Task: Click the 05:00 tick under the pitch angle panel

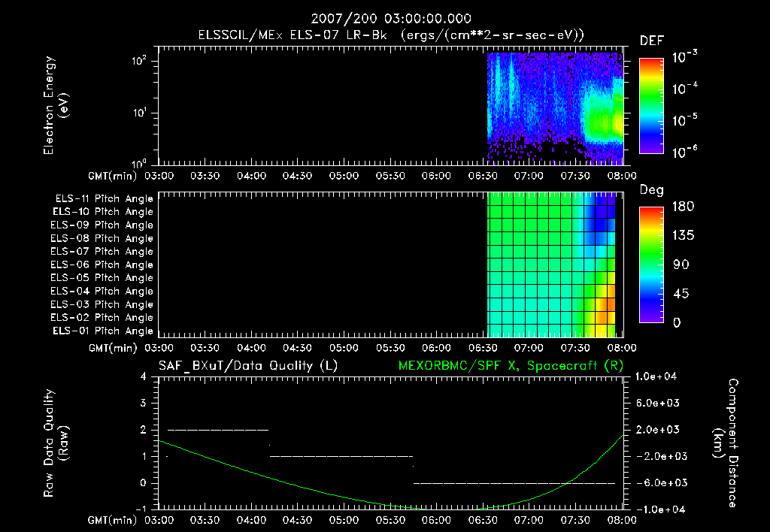Action: coord(344,348)
